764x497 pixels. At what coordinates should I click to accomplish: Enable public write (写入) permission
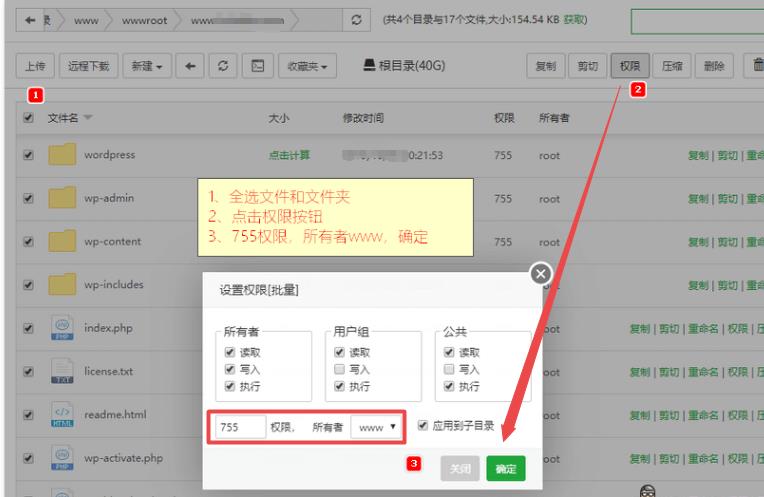pyautogui.click(x=449, y=369)
